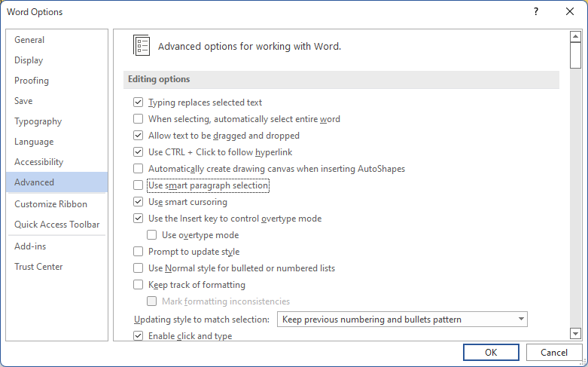Check Use smart paragraph selection
The image size is (588, 367).
[x=138, y=185]
